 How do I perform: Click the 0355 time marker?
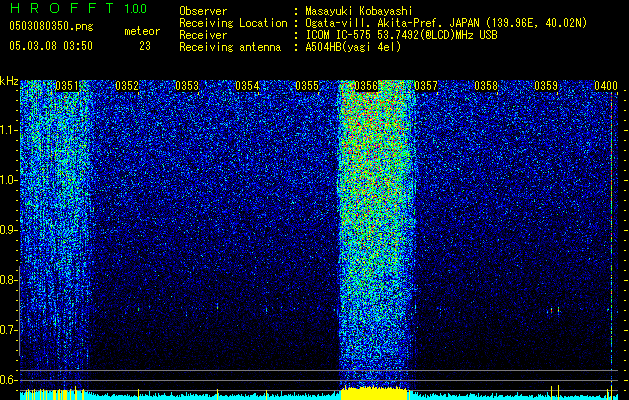[x=307, y=86]
